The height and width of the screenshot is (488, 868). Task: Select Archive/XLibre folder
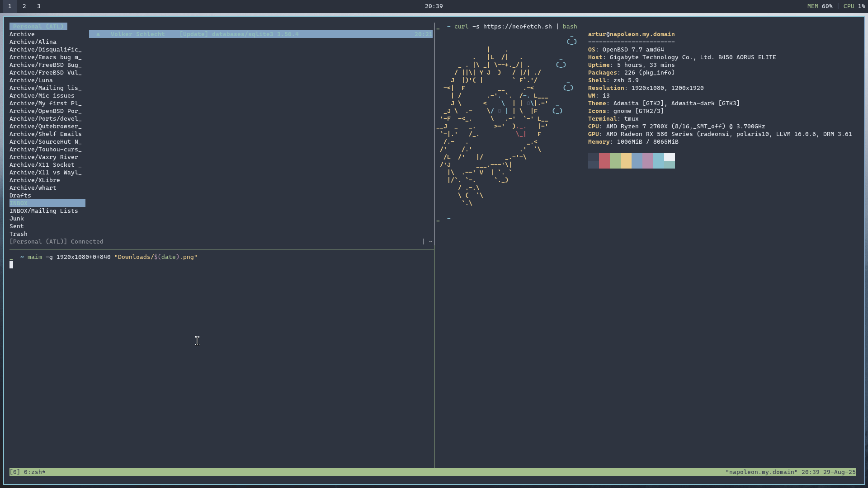[35, 180]
